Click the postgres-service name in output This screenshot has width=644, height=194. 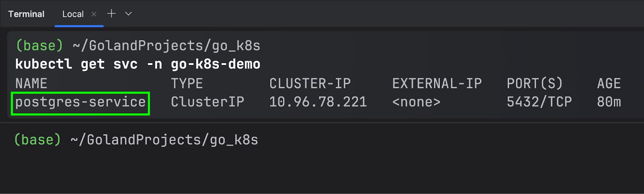tap(80, 102)
